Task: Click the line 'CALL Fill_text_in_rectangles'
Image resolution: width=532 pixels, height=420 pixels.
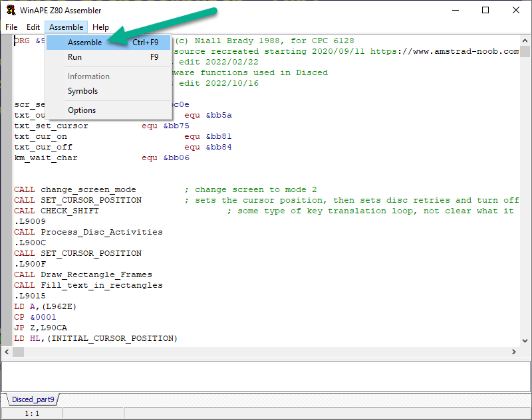Action: point(88,285)
